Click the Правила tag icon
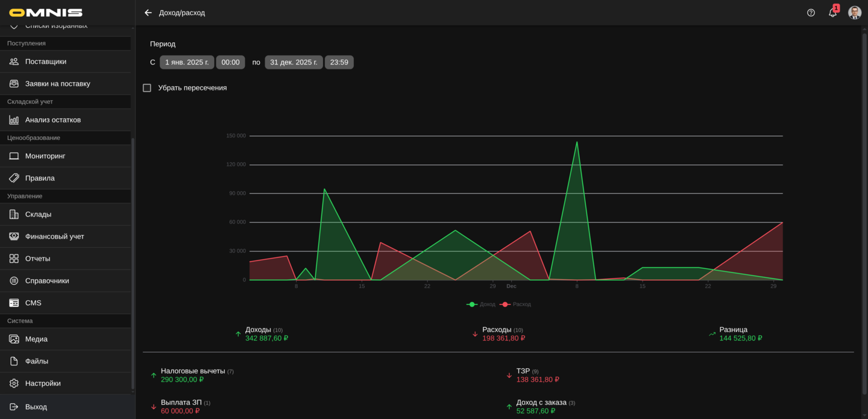The width and height of the screenshot is (868, 419). 14,178
